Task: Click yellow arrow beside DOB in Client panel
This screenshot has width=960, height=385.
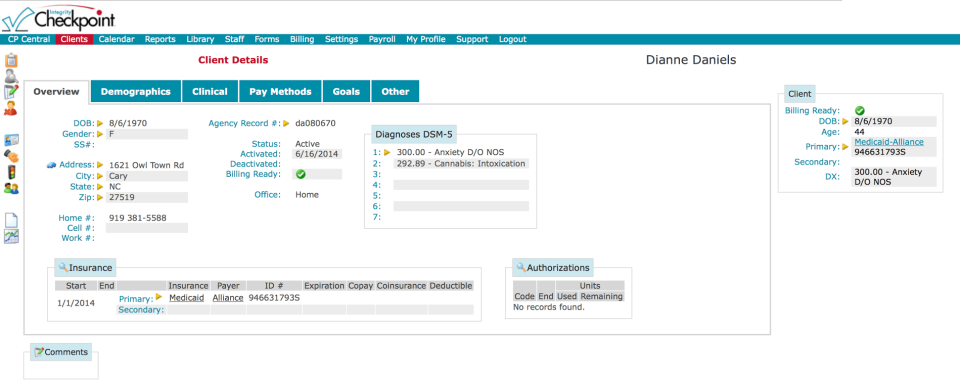Action: [x=846, y=121]
